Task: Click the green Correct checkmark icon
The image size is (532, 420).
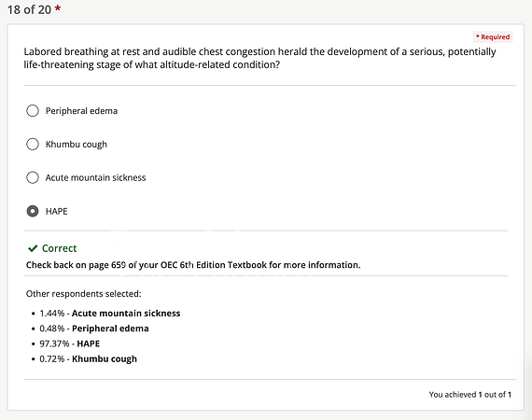Action: (33, 248)
